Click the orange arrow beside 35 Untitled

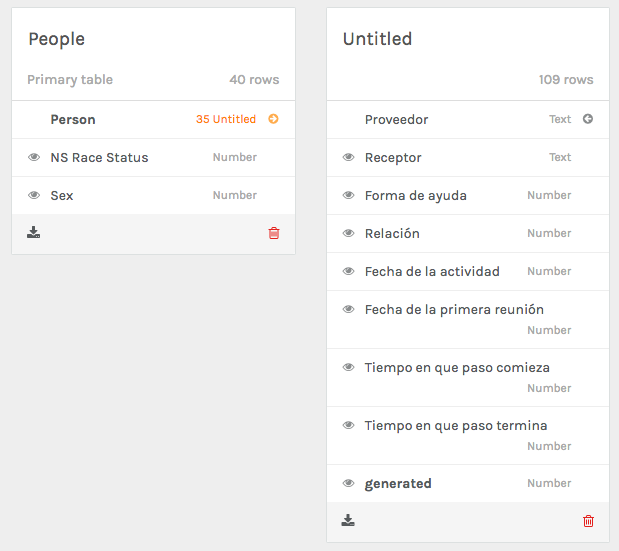pyautogui.click(x=273, y=119)
